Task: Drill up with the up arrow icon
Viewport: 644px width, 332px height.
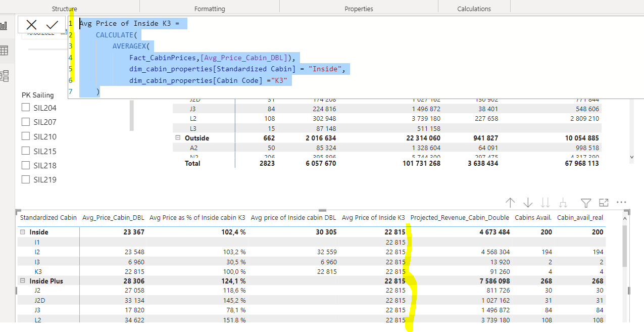Action: click(x=510, y=203)
